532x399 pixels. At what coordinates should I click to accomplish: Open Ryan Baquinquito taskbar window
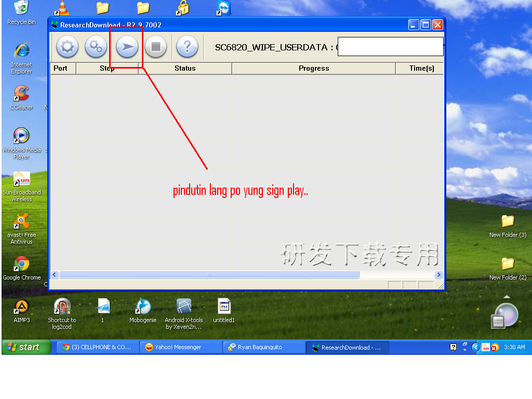point(264,347)
